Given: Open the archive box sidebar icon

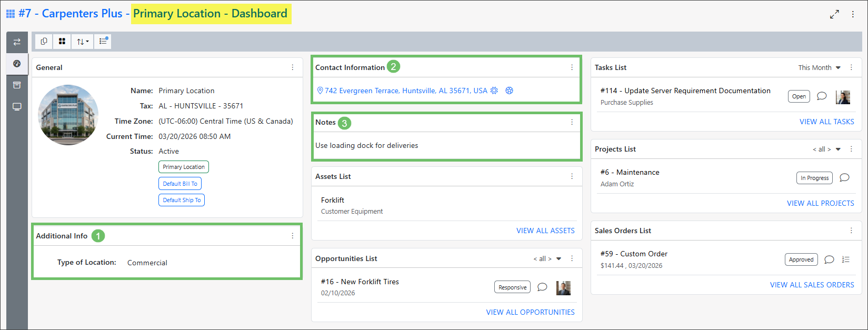Looking at the screenshot, I should click(17, 85).
